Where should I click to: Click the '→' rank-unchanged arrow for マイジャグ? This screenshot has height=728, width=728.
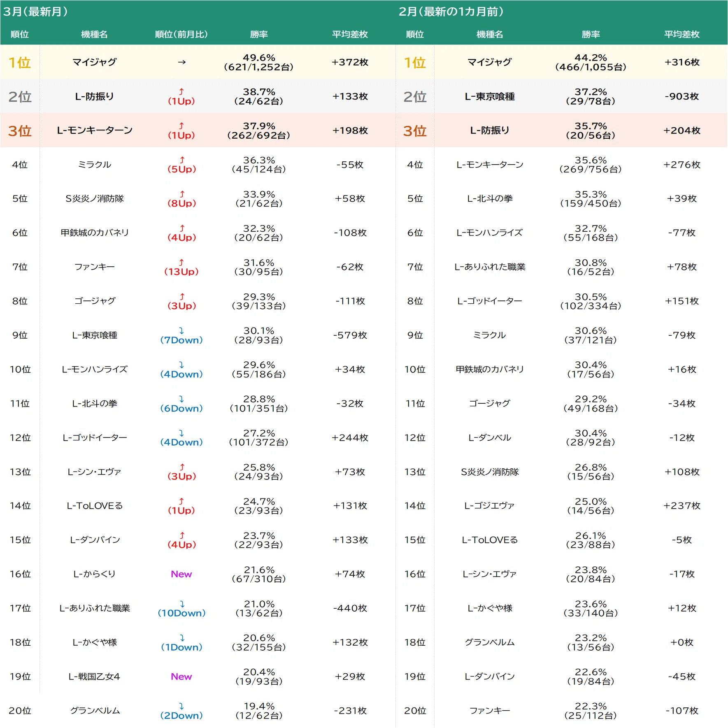pyautogui.click(x=181, y=62)
